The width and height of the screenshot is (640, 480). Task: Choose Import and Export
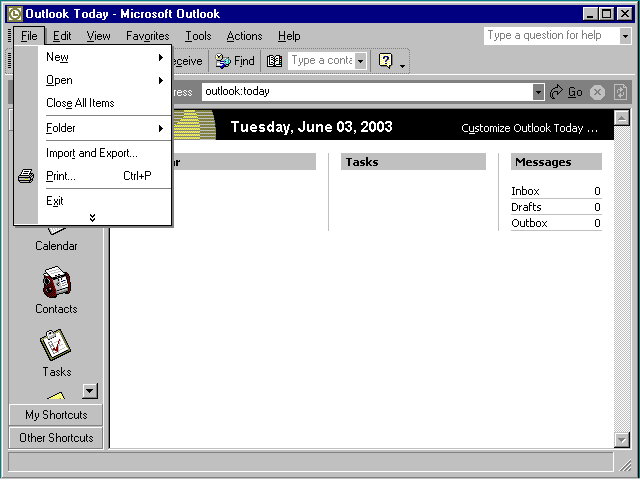[x=104, y=153]
